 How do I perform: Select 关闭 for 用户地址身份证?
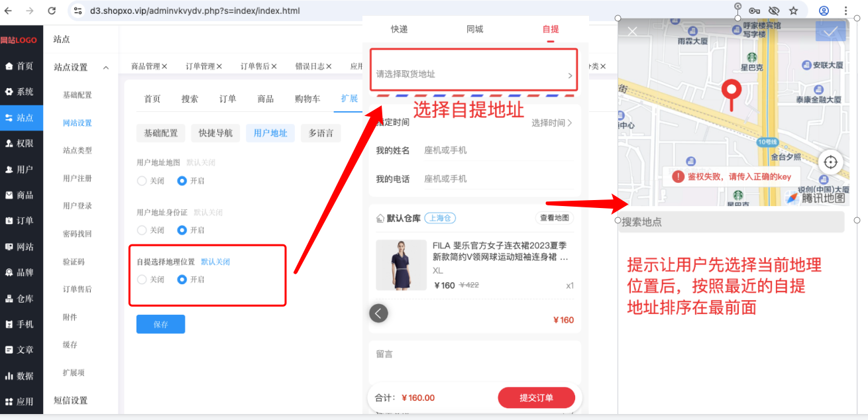coord(141,231)
